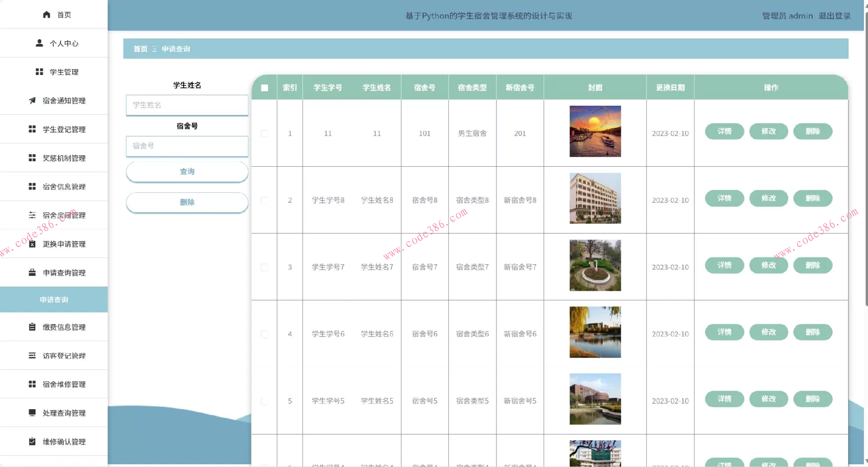Click the monitor icon beside 处理查询管理
The height and width of the screenshot is (467, 868).
point(32,412)
